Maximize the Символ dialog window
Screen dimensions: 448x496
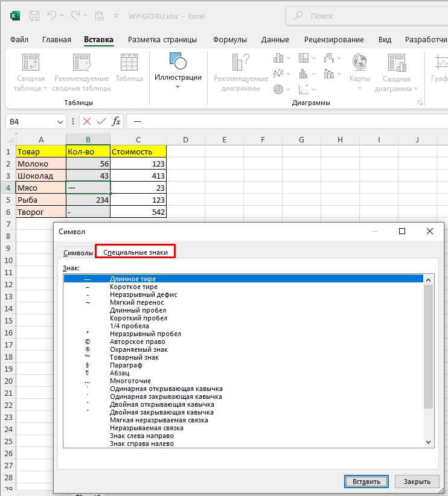click(402, 231)
